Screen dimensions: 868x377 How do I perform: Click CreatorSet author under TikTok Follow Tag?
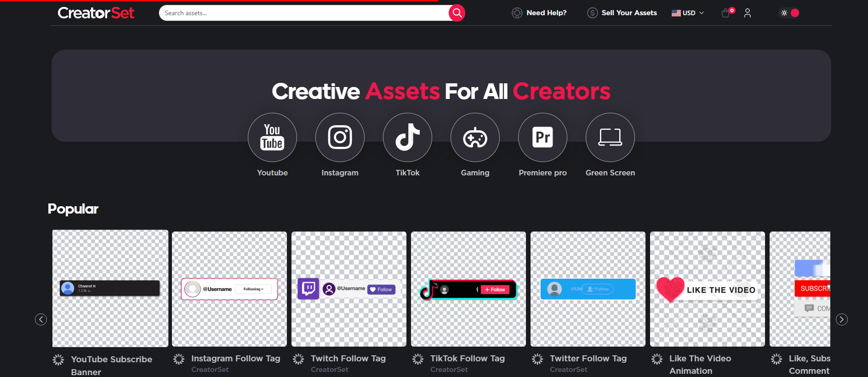pyautogui.click(x=449, y=369)
